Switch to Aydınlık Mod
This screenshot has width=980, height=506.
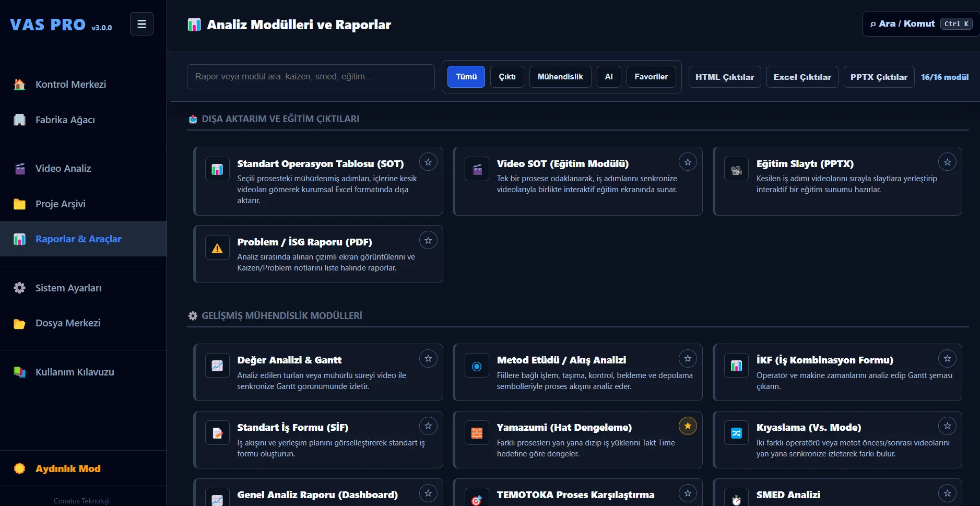point(84,468)
